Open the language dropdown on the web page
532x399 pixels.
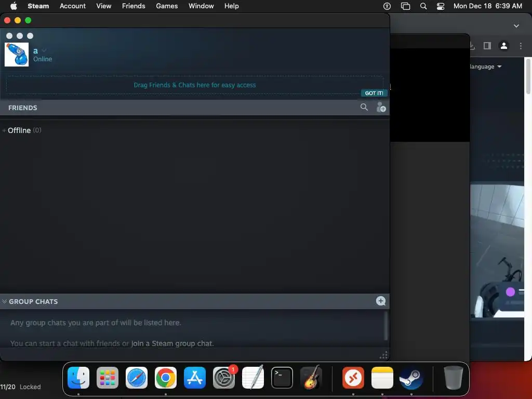[x=486, y=66]
